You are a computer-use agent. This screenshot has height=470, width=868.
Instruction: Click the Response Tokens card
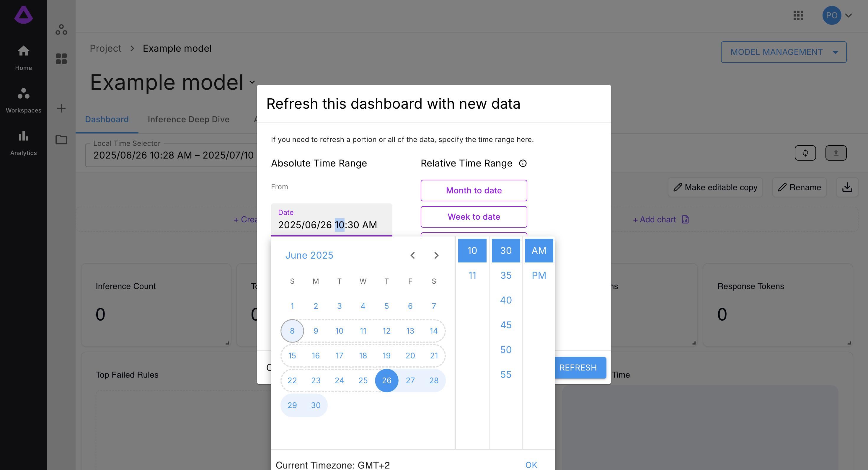click(778, 305)
